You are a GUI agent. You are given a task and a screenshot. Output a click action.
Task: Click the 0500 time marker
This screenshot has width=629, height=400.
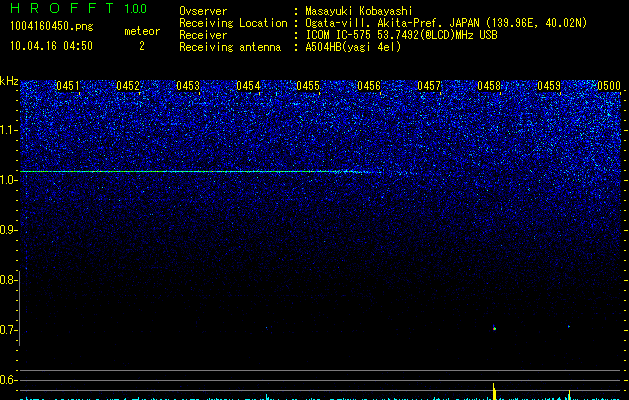609,86
